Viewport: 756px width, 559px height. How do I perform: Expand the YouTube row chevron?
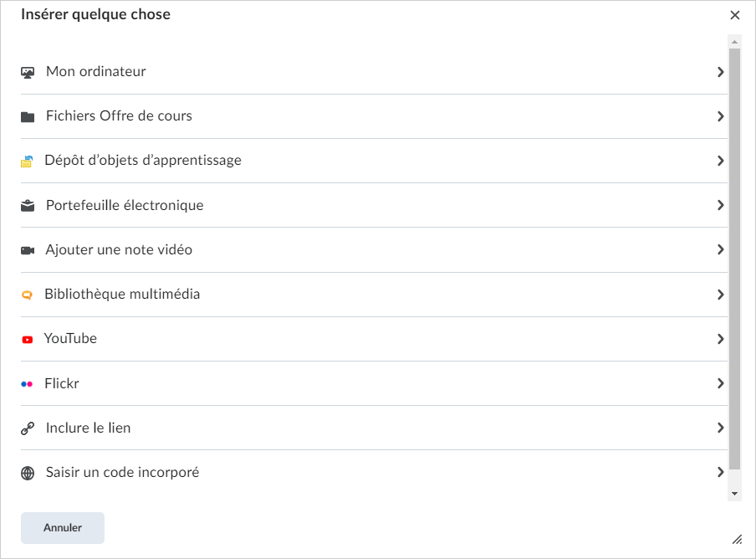click(720, 339)
